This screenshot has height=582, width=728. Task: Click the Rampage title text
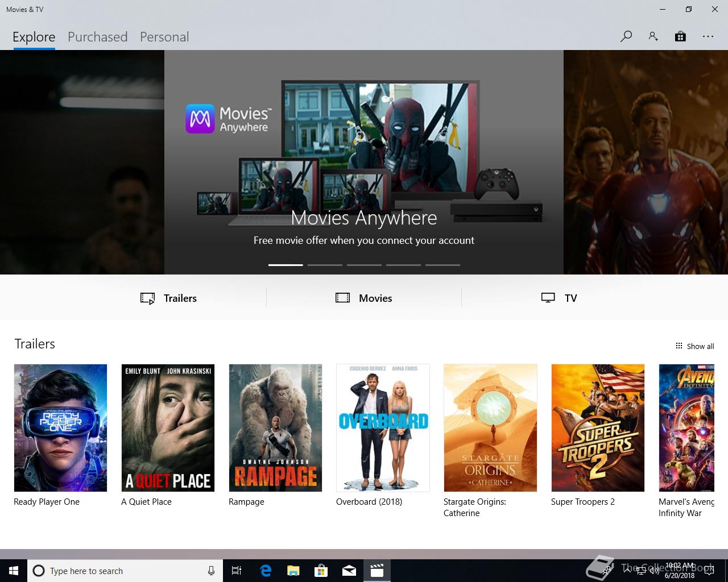point(246,502)
